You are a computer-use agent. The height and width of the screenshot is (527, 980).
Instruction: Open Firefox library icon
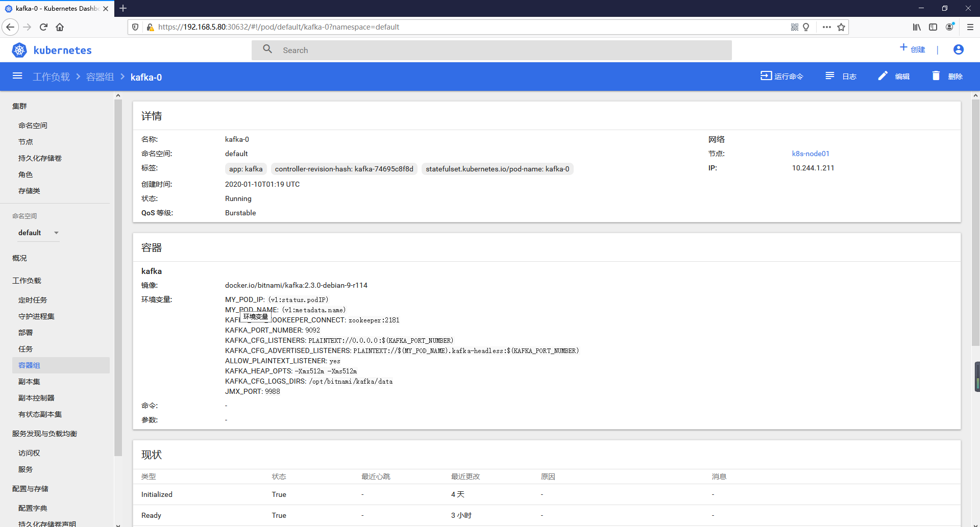tap(917, 27)
